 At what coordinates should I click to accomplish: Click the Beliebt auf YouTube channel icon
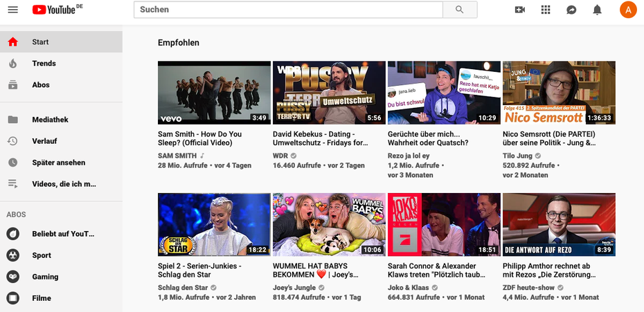pos(13,234)
